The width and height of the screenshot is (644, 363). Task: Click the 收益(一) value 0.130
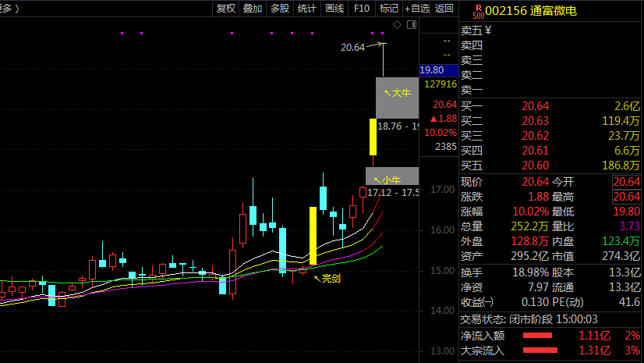[535, 302]
